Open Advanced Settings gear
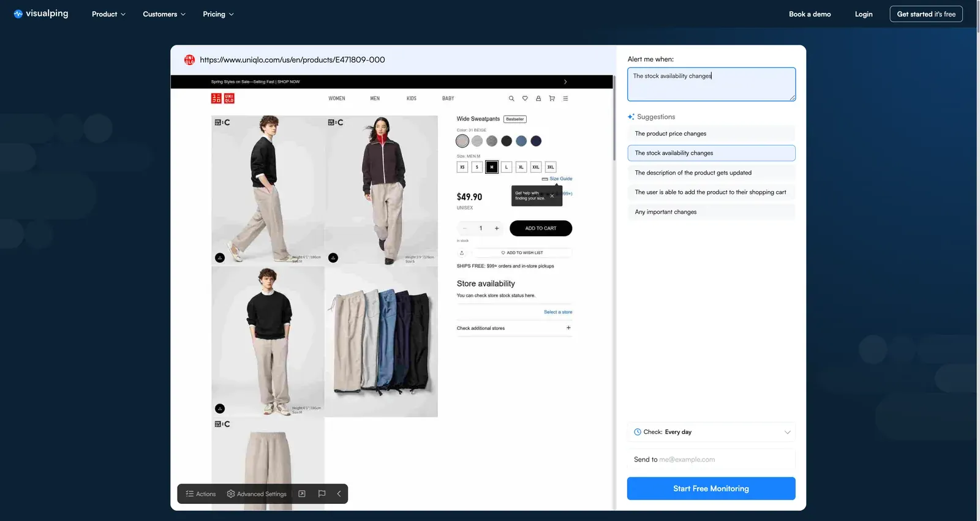 tap(257, 494)
